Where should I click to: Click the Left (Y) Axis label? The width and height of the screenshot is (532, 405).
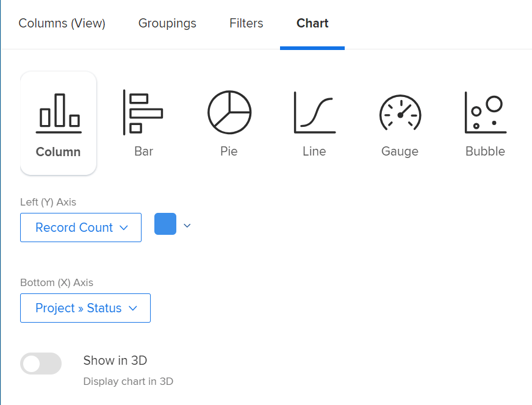coord(48,202)
